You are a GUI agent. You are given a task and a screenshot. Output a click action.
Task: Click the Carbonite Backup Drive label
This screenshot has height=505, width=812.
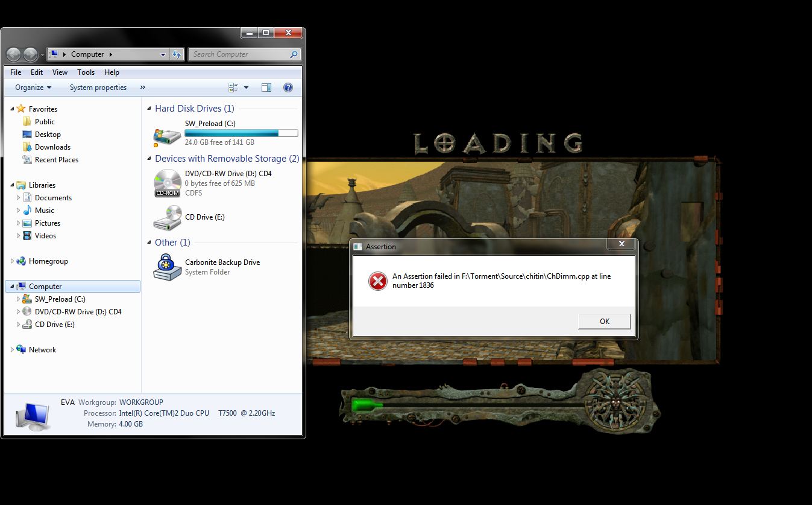pos(222,262)
